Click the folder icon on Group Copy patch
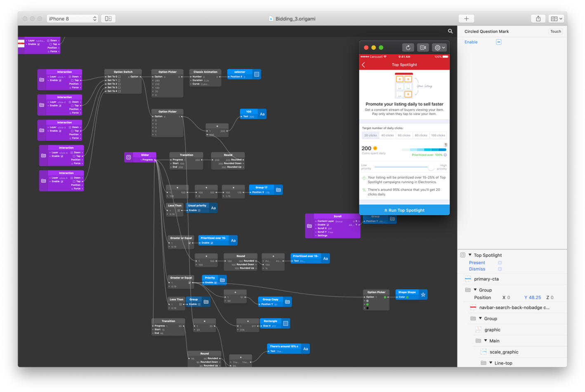This screenshot has width=585, height=392. point(288,302)
